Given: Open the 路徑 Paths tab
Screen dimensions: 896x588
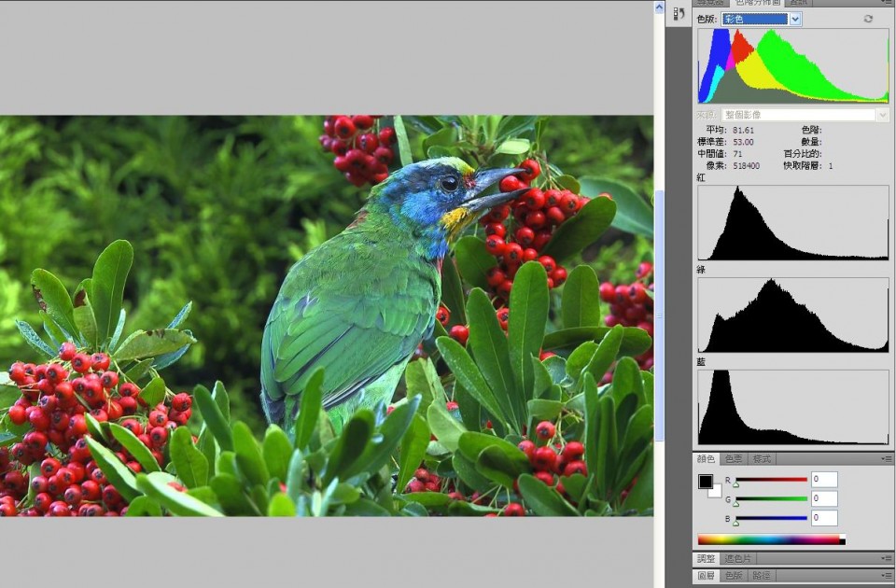Looking at the screenshot, I should tap(762, 576).
